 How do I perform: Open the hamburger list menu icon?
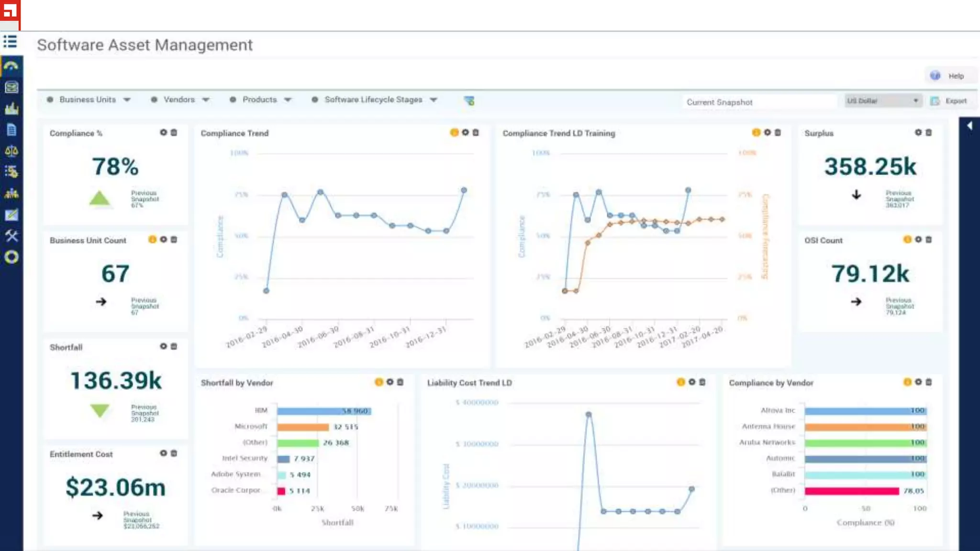(10, 42)
